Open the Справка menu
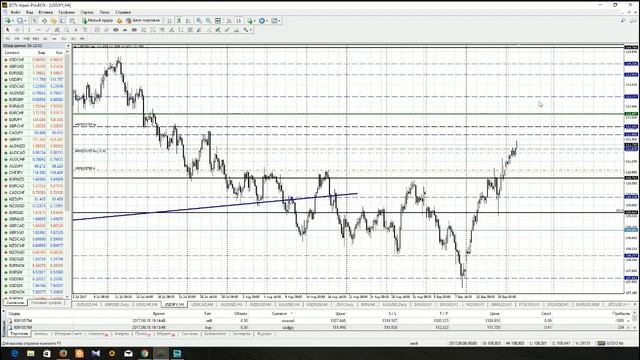This screenshot has height=360, width=640. pos(123,12)
